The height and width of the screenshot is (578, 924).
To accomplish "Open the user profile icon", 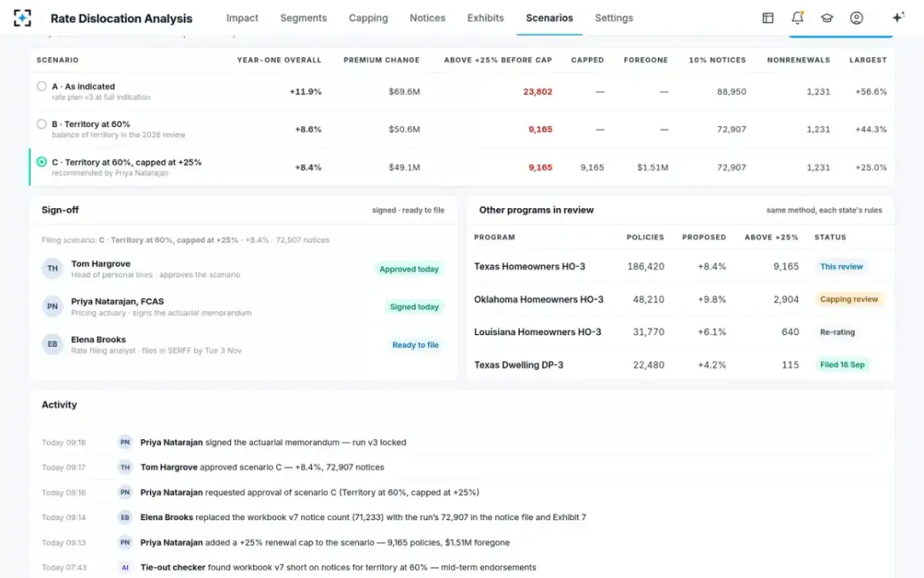I will click(856, 18).
